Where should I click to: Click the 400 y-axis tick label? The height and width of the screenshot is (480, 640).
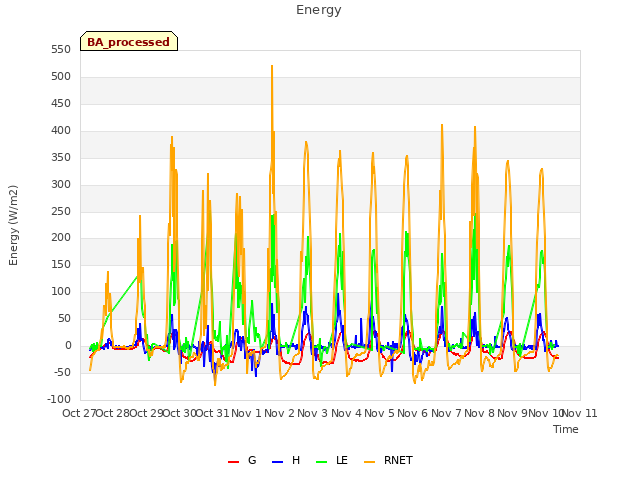(x=61, y=131)
